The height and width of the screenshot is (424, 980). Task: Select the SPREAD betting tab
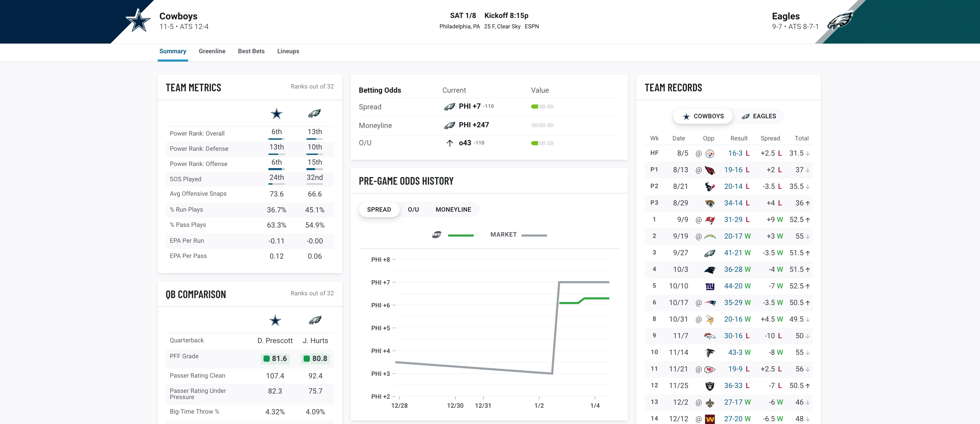tap(378, 209)
